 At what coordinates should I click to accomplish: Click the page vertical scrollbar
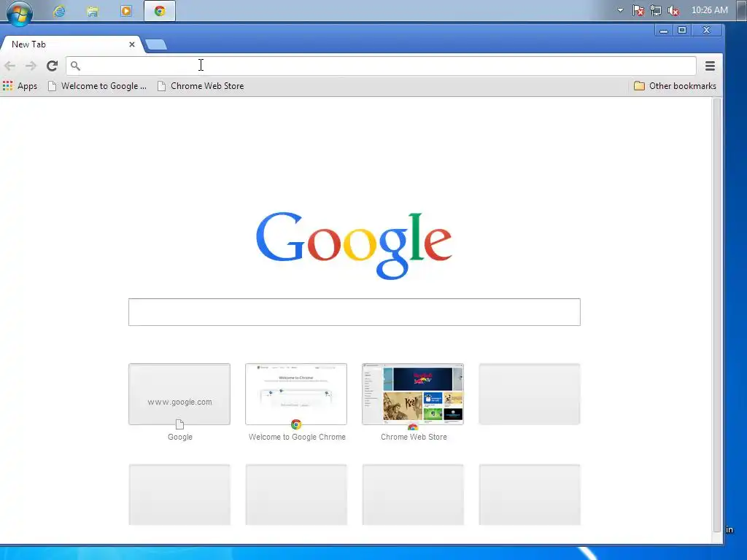(x=716, y=314)
